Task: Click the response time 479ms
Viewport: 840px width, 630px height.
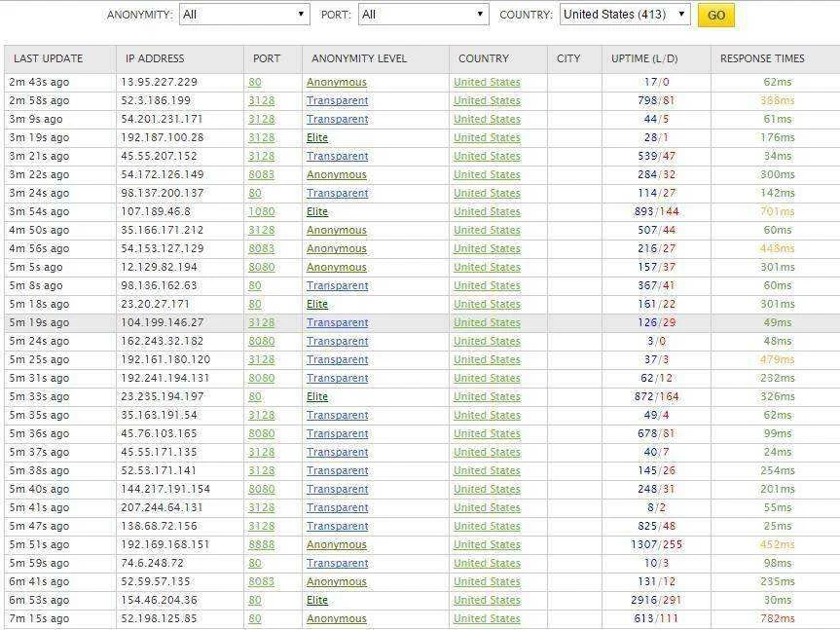Action: tap(778, 359)
